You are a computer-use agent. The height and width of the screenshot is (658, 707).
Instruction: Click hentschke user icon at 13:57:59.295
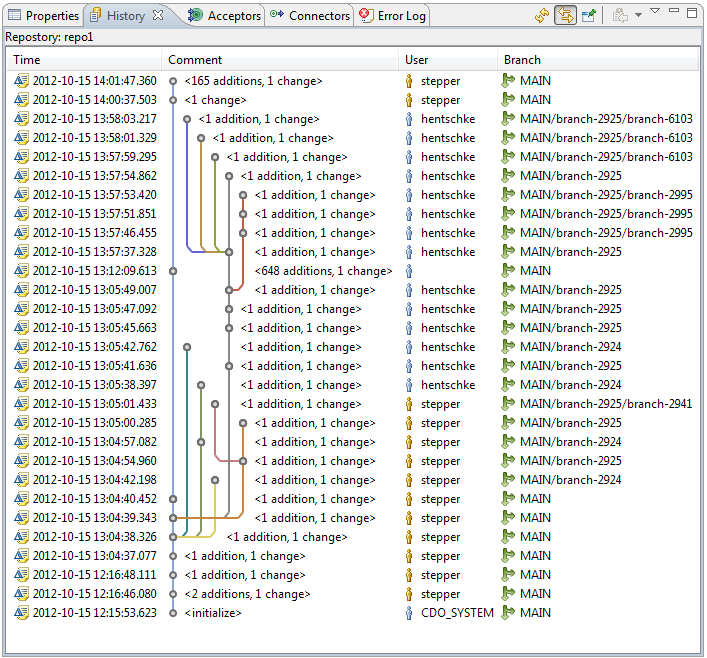[409, 157]
